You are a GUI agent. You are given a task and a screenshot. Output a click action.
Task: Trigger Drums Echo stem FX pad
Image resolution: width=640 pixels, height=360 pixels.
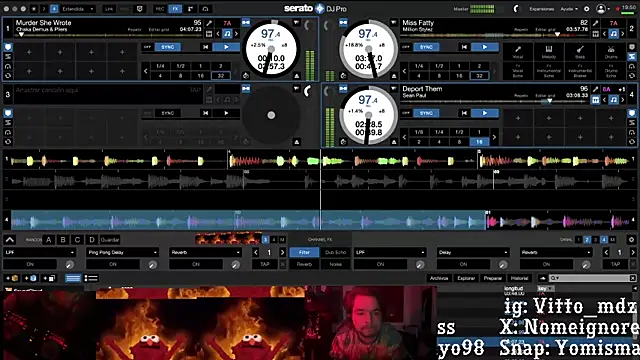[611, 71]
